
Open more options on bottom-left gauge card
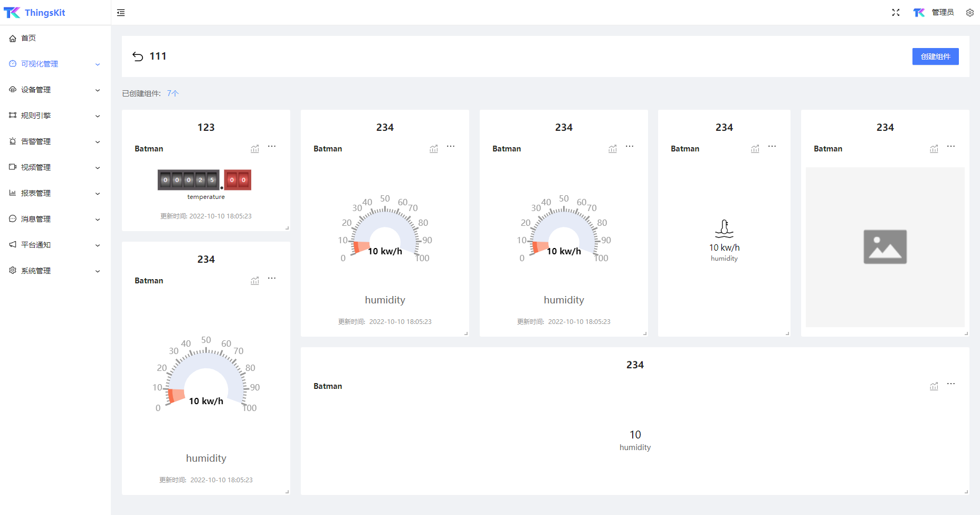tap(272, 279)
